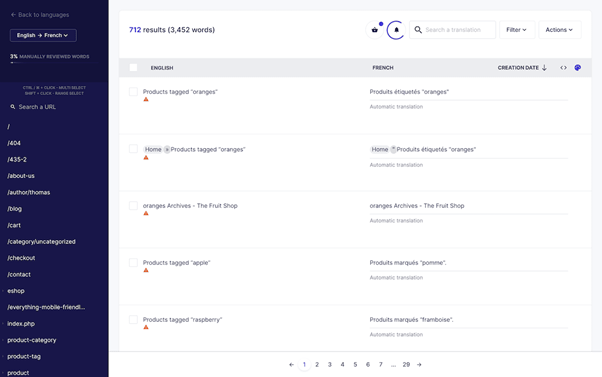Jump to page 29 in pagination

coord(406,365)
